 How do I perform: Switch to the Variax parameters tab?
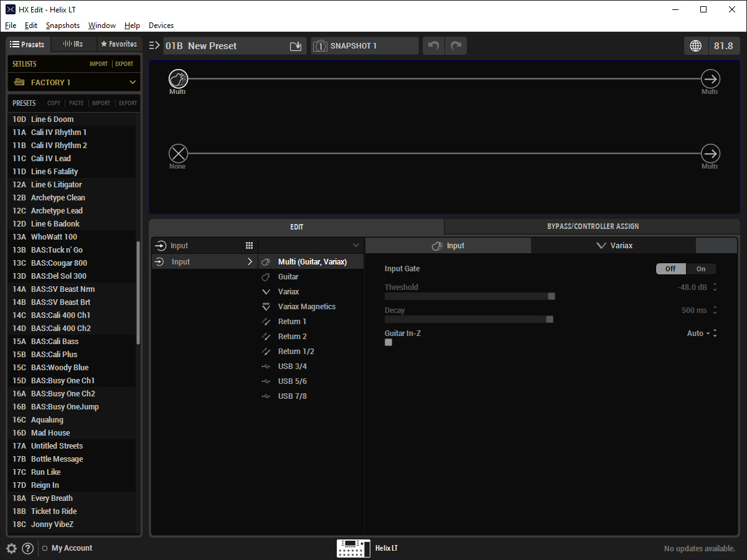pyautogui.click(x=613, y=246)
